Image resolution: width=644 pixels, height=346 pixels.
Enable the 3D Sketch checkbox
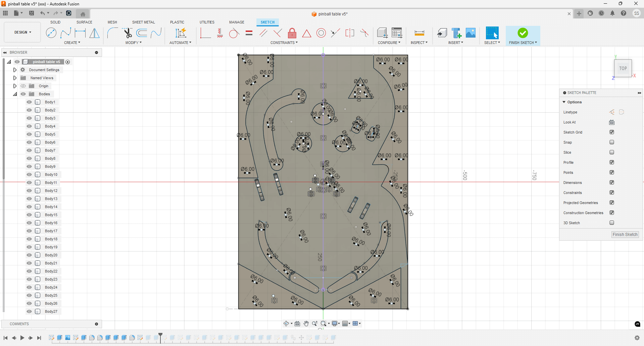pyautogui.click(x=612, y=223)
